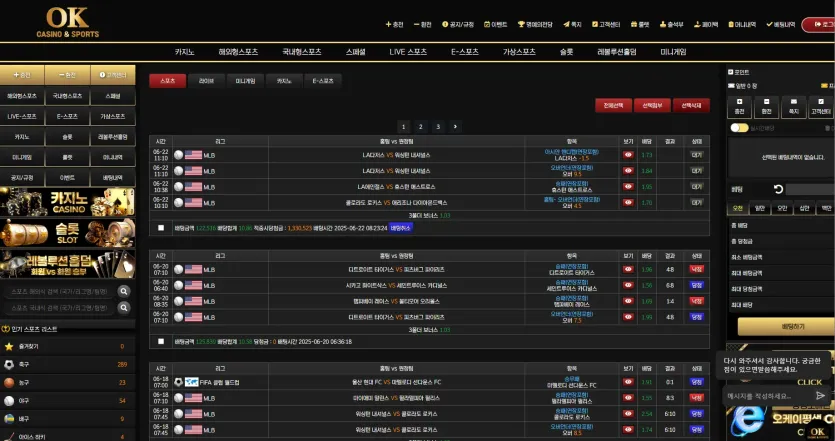Click the gold +충전 sidebar button
The image size is (835, 441).
click(x=22, y=75)
